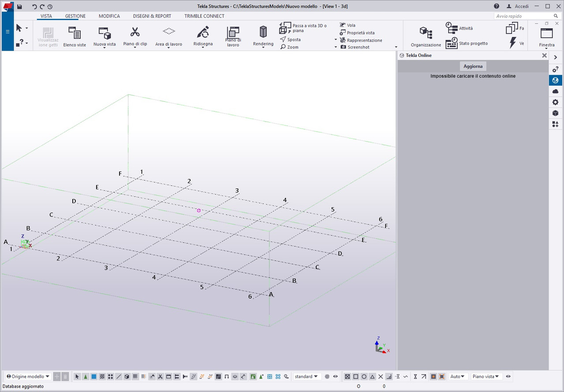The width and height of the screenshot is (564, 392).
Task: Toggle the eye icon beside Piano vista
Action: click(x=508, y=377)
